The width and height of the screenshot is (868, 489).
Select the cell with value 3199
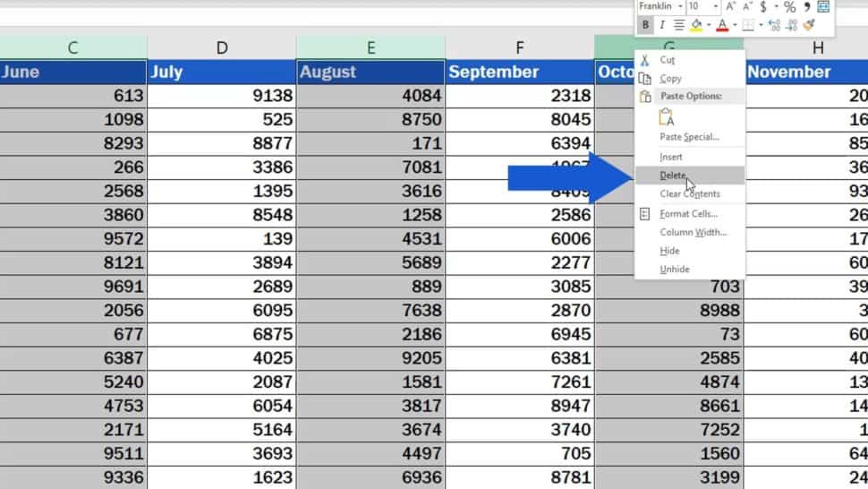(x=669, y=476)
